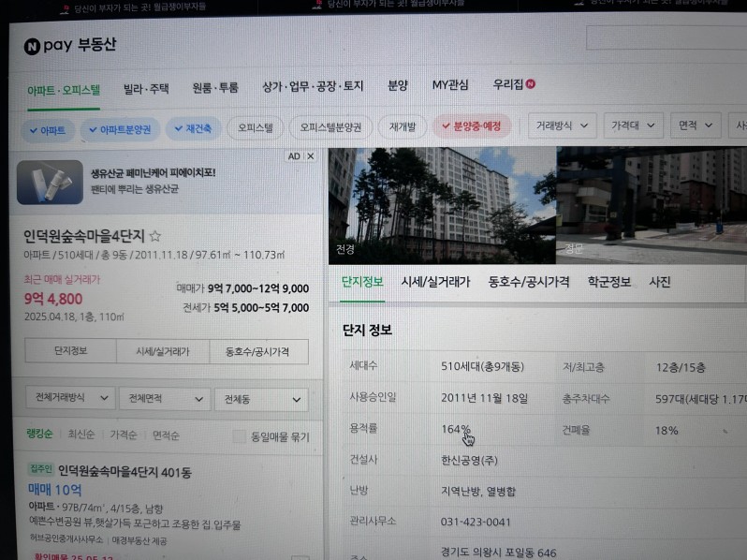Click the Naver Pay N logo icon

pos(33,47)
